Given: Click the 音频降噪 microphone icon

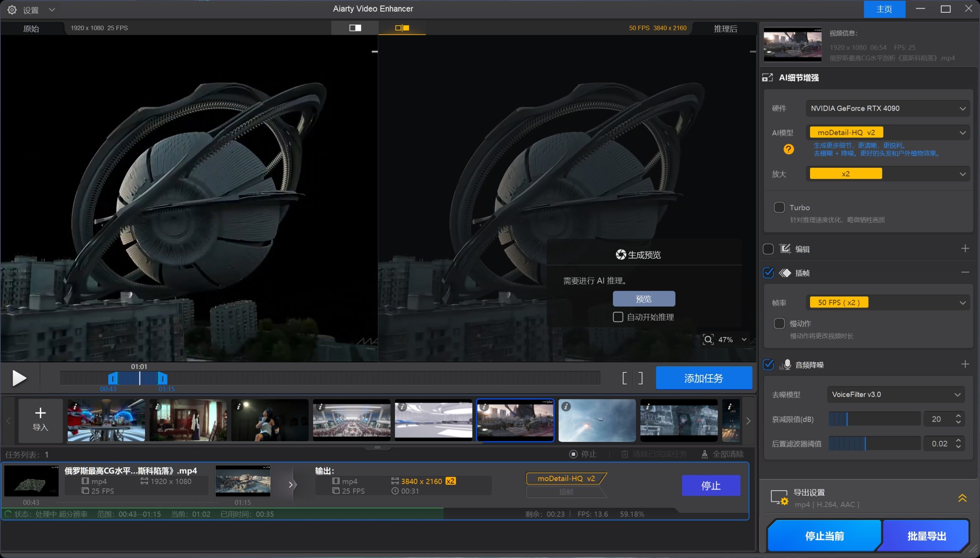Looking at the screenshot, I should [x=785, y=365].
